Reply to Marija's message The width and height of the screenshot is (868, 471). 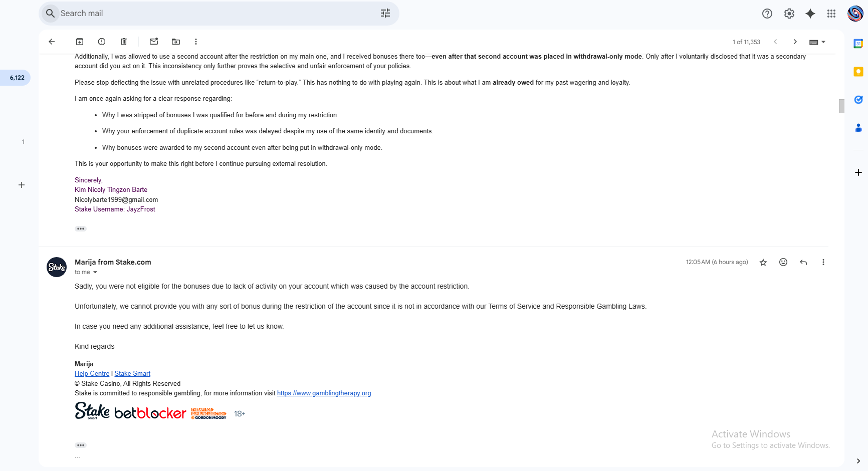(803, 262)
